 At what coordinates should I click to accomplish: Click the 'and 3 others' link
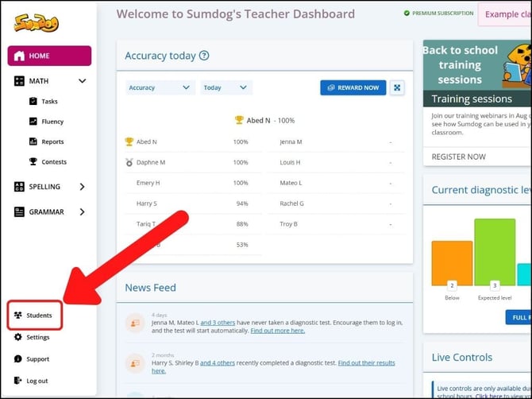pos(218,323)
